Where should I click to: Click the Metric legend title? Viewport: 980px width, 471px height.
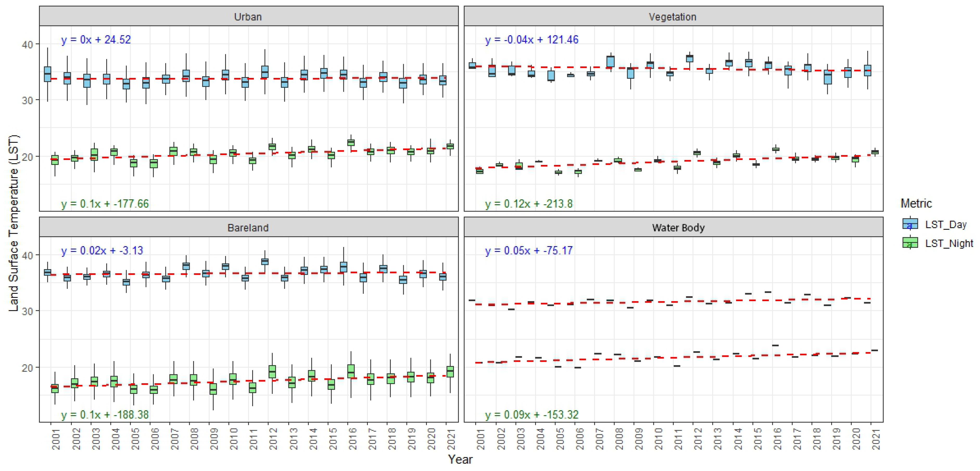(x=916, y=203)
